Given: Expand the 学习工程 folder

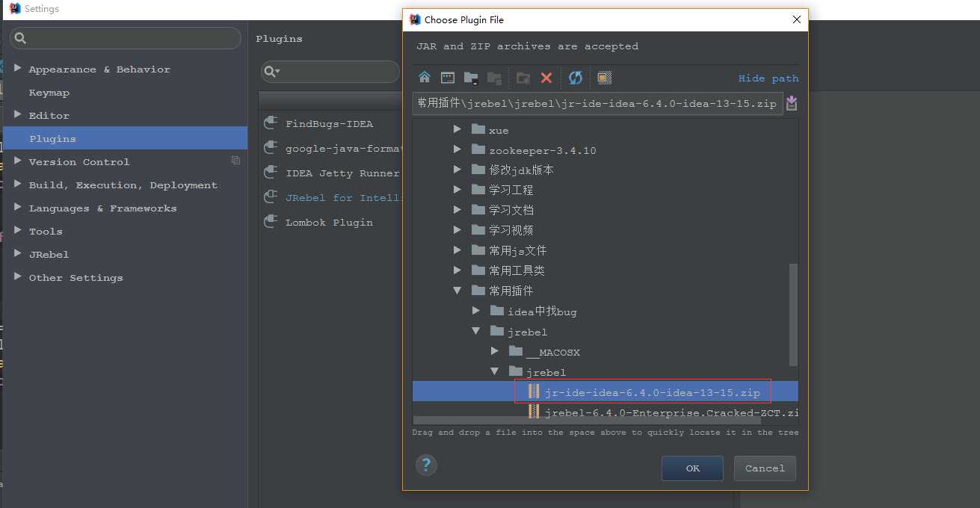Looking at the screenshot, I should tap(457, 190).
